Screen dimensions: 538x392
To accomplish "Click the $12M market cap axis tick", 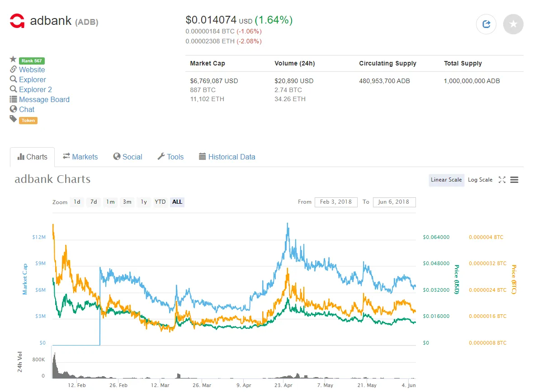I will click(x=39, y=237).
